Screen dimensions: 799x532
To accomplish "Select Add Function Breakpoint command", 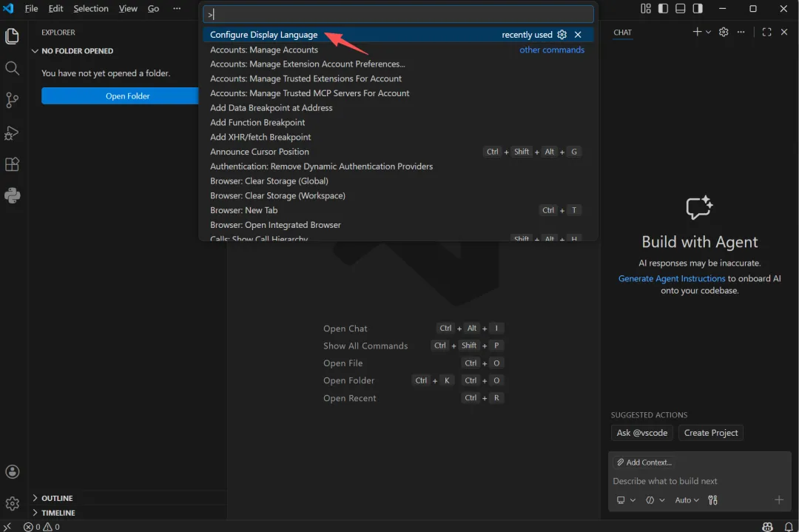I will pos(398,122).
